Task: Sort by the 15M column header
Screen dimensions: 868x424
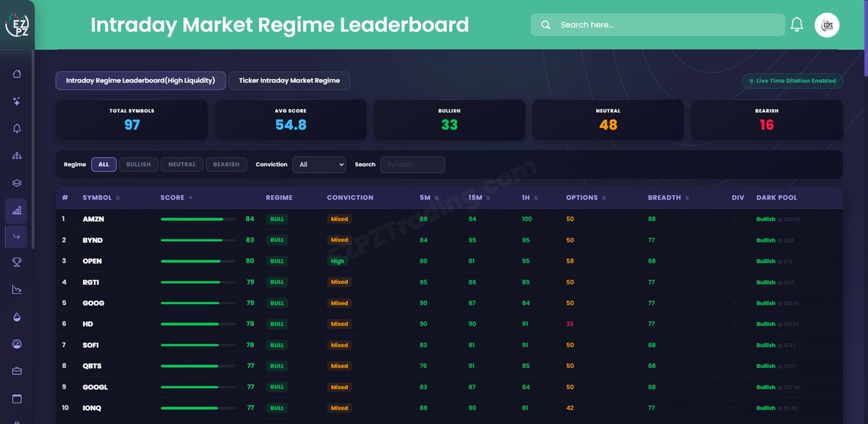Action: tap(479, 198)
